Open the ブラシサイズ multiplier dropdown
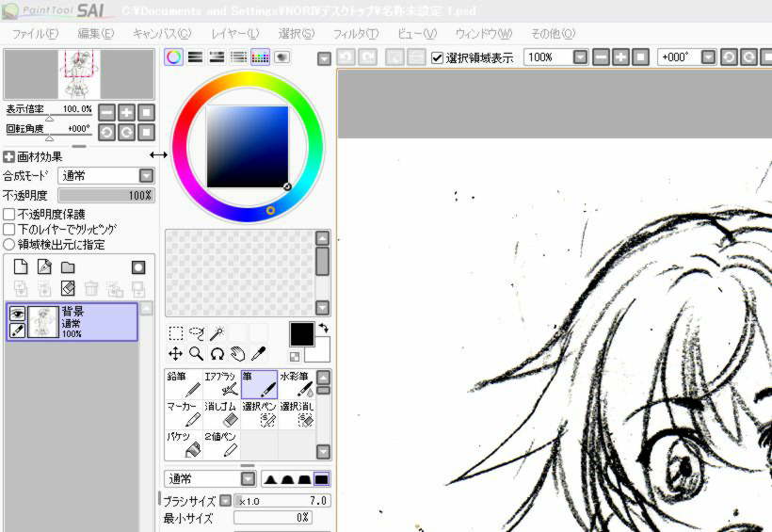 tap(226, 501)
